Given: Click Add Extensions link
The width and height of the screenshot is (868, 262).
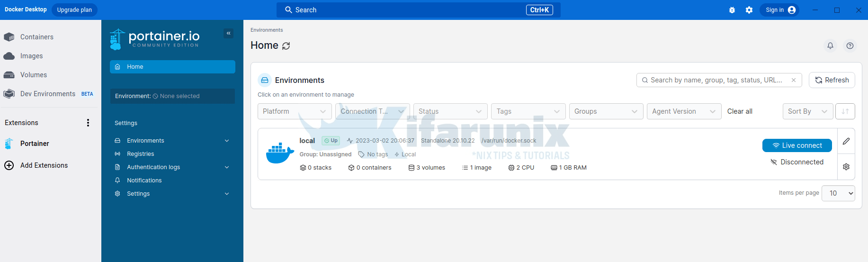Looking at the screenshot, I should click(x=44, y=165).
